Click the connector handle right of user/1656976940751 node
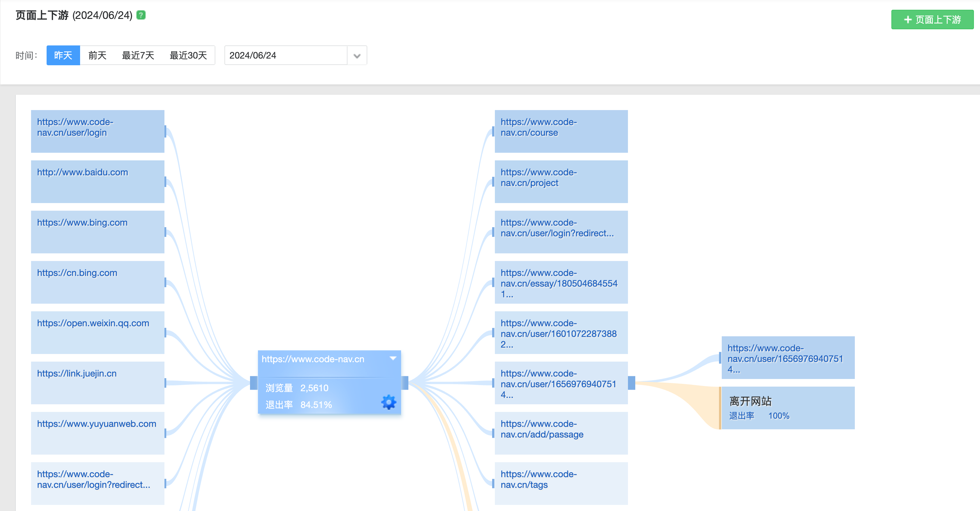The height and width of the screenshot is (511, 980). pyautogui.click(x=632, y=383)
